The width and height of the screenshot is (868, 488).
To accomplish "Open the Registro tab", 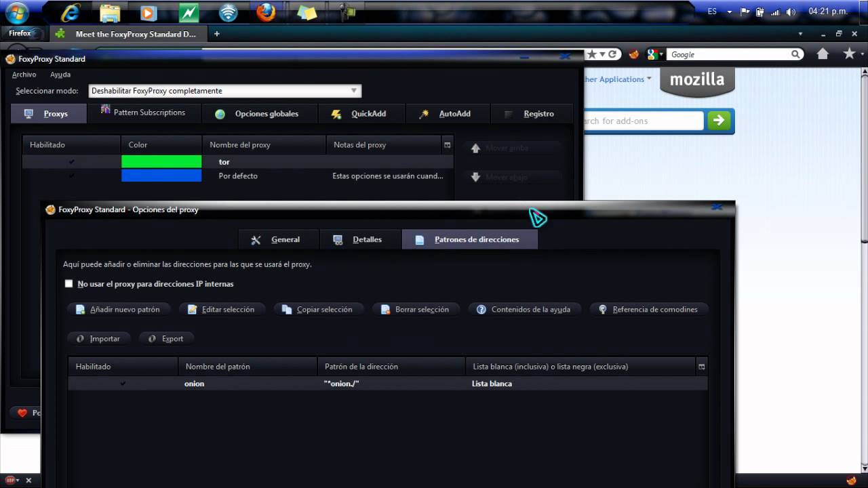I will click(x=530, y=114).
